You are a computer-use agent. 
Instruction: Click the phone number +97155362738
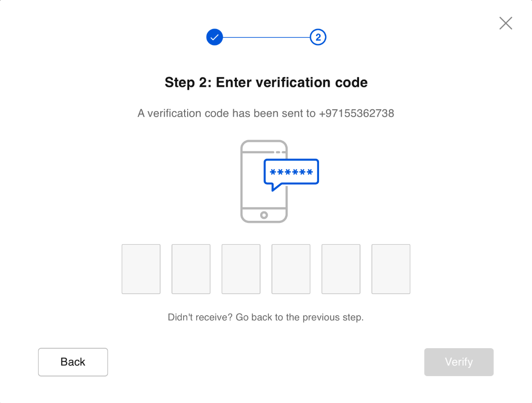click(357, 113)
